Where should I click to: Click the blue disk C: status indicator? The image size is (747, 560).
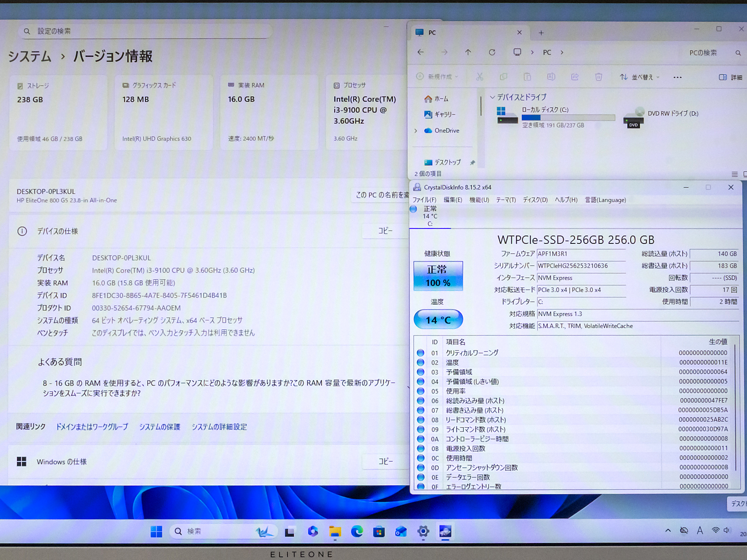pos(414,209)
